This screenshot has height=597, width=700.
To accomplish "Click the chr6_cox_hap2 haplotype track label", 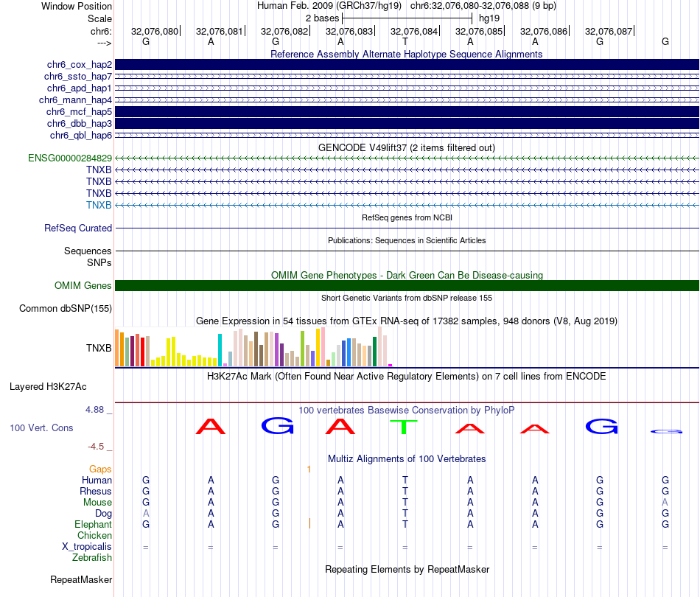I will (x=79, y=65).
